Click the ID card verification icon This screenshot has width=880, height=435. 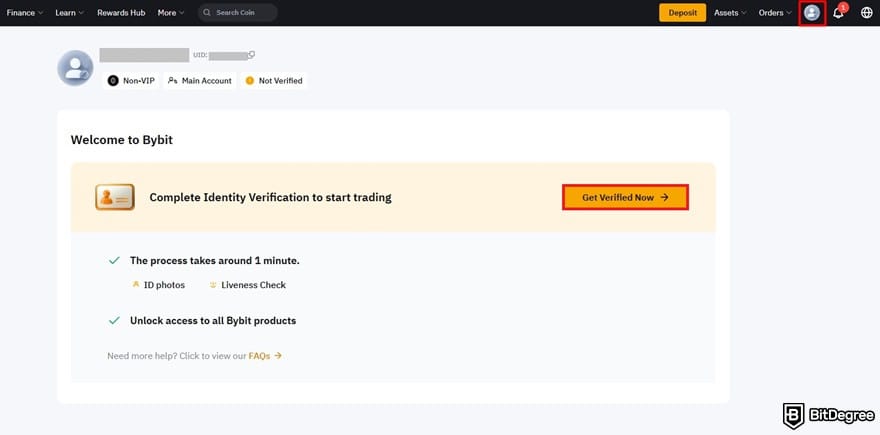pos(114,197)
